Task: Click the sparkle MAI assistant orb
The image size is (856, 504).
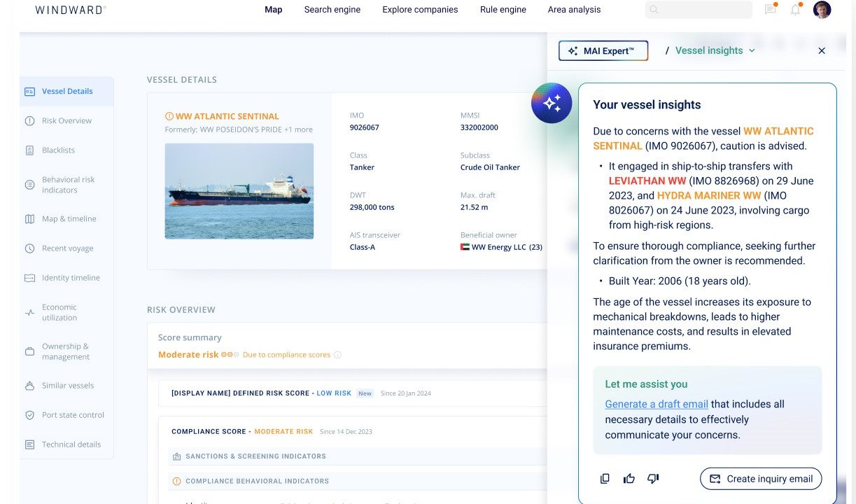Action: point(552,103)
